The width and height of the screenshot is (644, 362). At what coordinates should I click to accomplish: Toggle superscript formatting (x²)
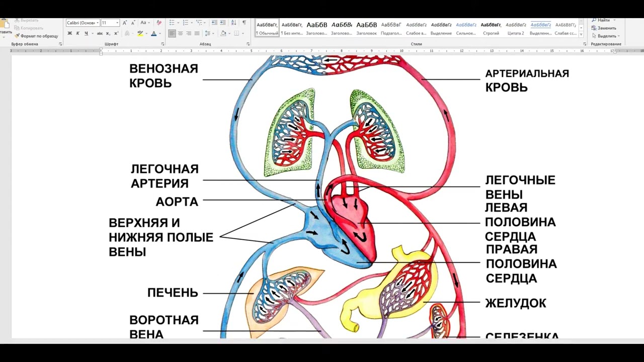116,33
